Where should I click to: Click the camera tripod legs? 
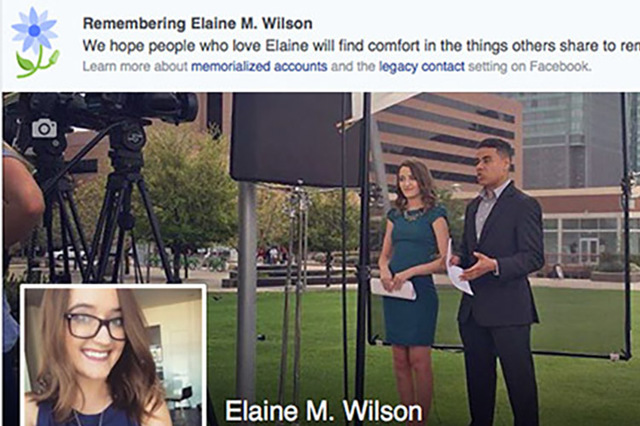pyautogui.click(x=107, y=229)
